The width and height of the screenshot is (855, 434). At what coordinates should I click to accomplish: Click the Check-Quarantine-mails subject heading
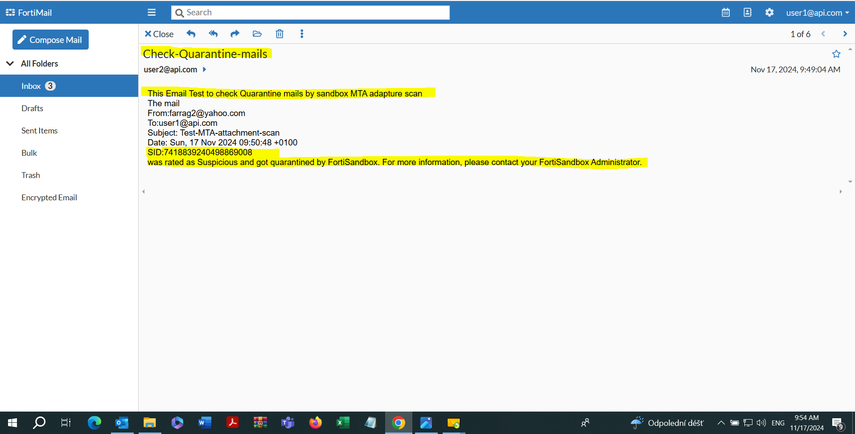pos(205,54)
